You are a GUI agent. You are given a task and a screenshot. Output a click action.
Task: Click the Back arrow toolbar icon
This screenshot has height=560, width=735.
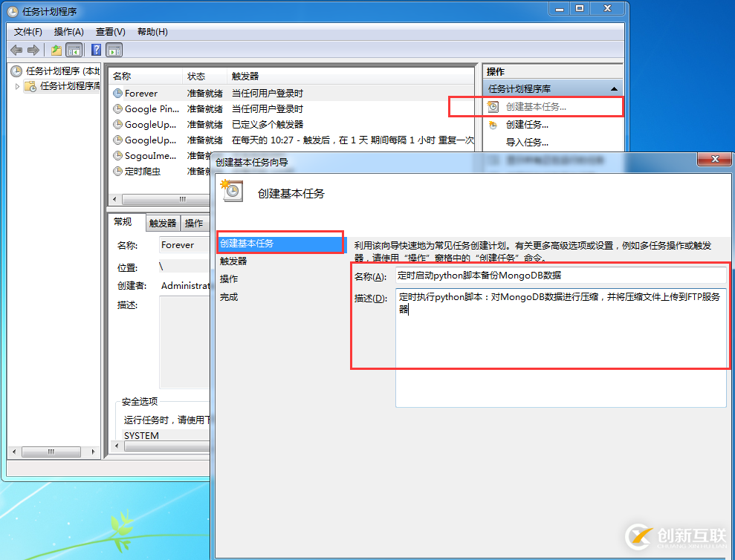[16, 50]
